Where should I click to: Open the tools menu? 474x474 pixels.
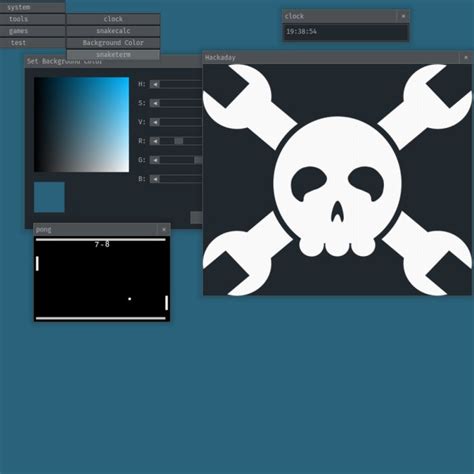32,19
